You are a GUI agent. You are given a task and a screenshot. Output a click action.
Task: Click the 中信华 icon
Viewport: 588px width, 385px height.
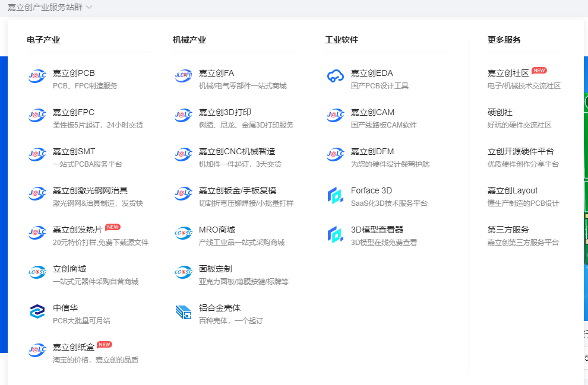click(37, 311)
